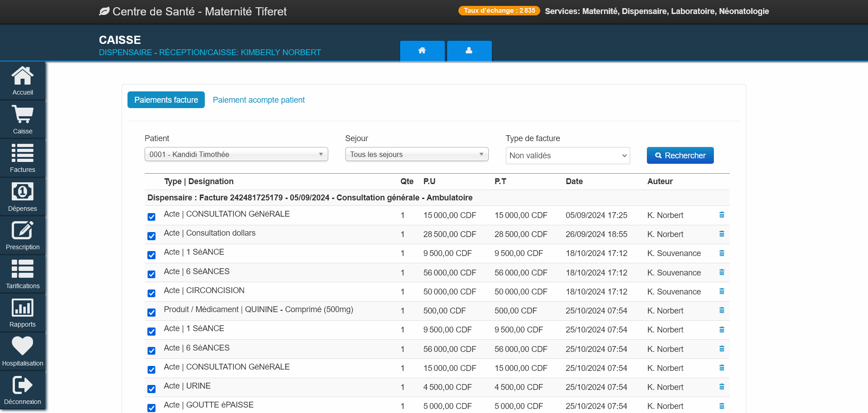Click the Type | Designation column header
Viewport: 868px width, 413px height.
coord(199,181)
